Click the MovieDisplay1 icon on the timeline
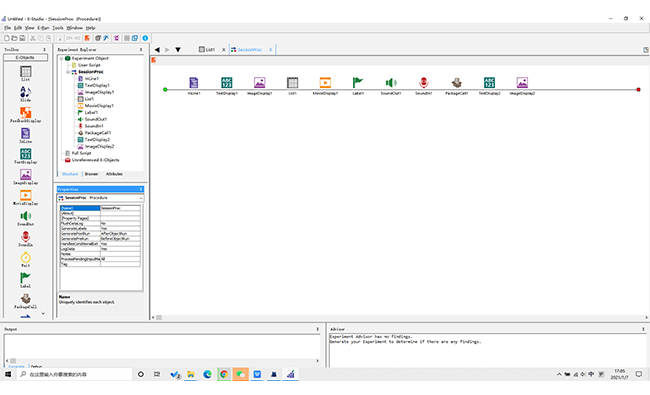This screenshot has height=395, width=650. 325,83
